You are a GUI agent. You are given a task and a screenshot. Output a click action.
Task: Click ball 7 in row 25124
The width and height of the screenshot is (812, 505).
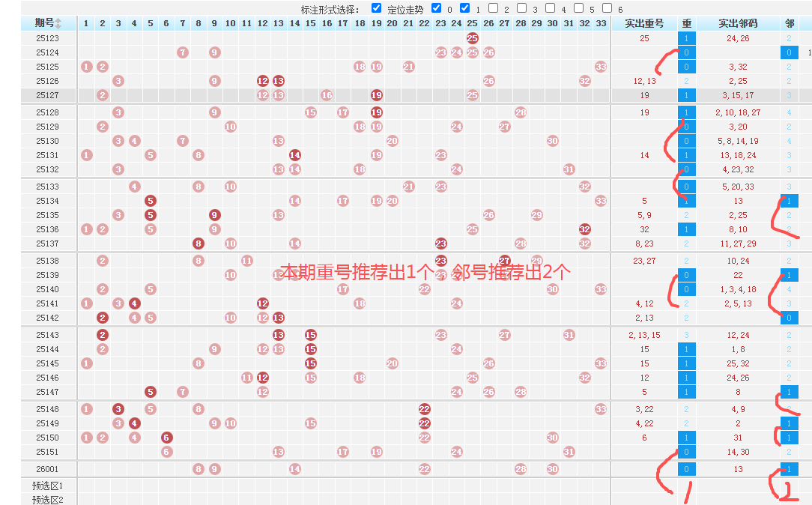coord(182,52)
